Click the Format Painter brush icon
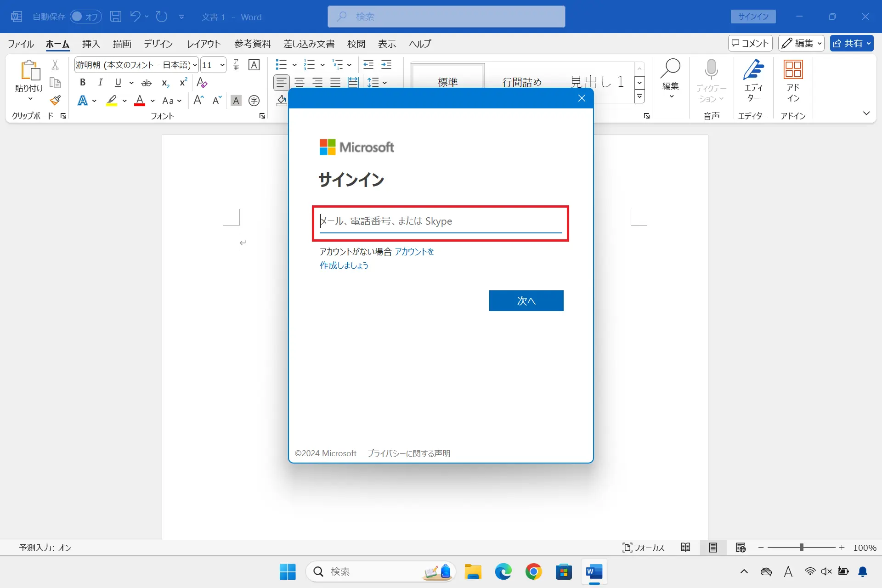This screenshot has height=588, width=882. 55,100
